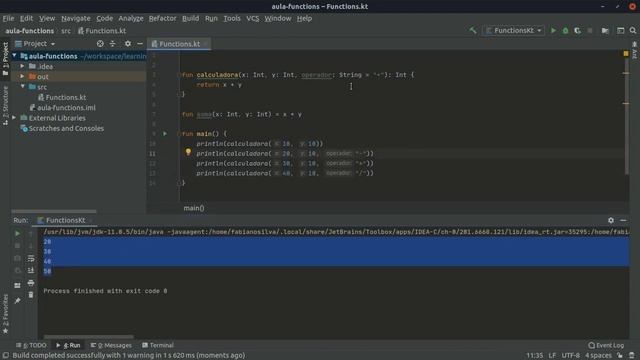640x360 pixels.
Task: Open the Messages tool window button
Action: click(x=111, y=345)
